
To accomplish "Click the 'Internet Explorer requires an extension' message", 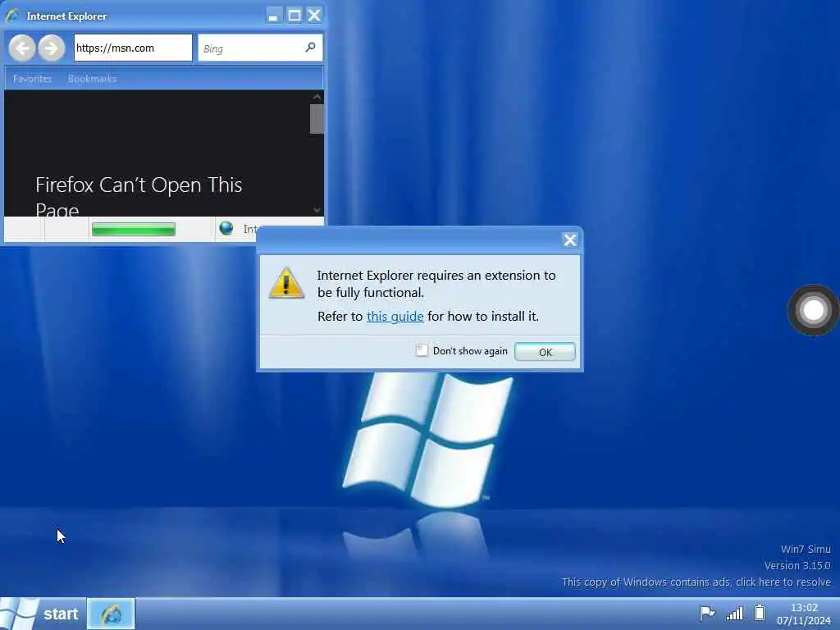I will [x=436, y=284].
